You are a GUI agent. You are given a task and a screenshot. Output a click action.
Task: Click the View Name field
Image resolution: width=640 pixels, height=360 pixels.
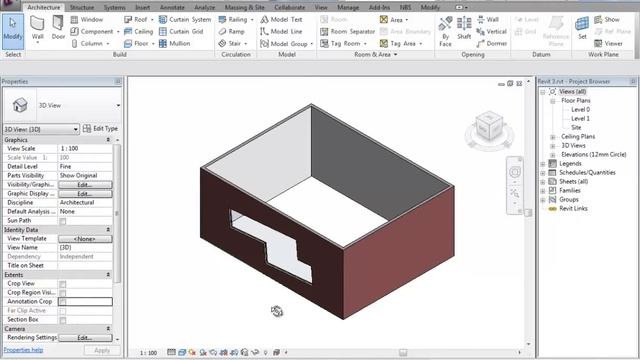tap(85, 248)
